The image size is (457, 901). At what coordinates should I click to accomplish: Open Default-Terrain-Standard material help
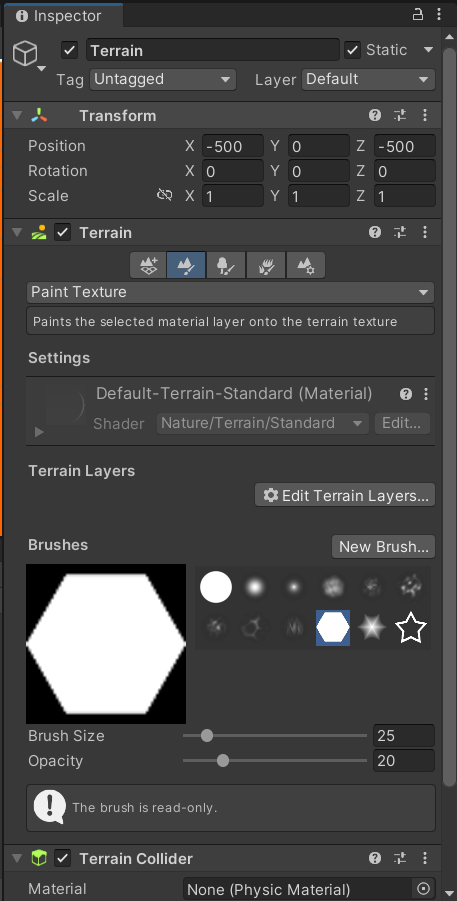(x=406, y=394)
